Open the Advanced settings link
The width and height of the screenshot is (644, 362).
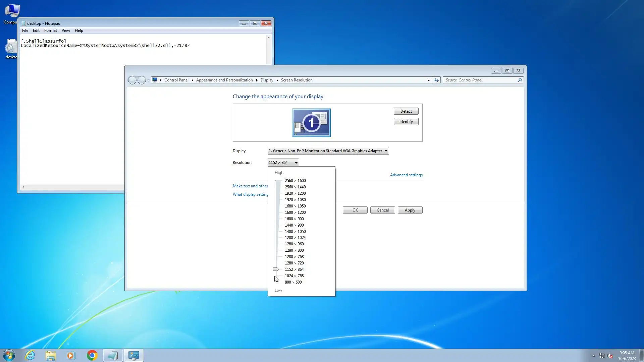click(x=406, y=175)
